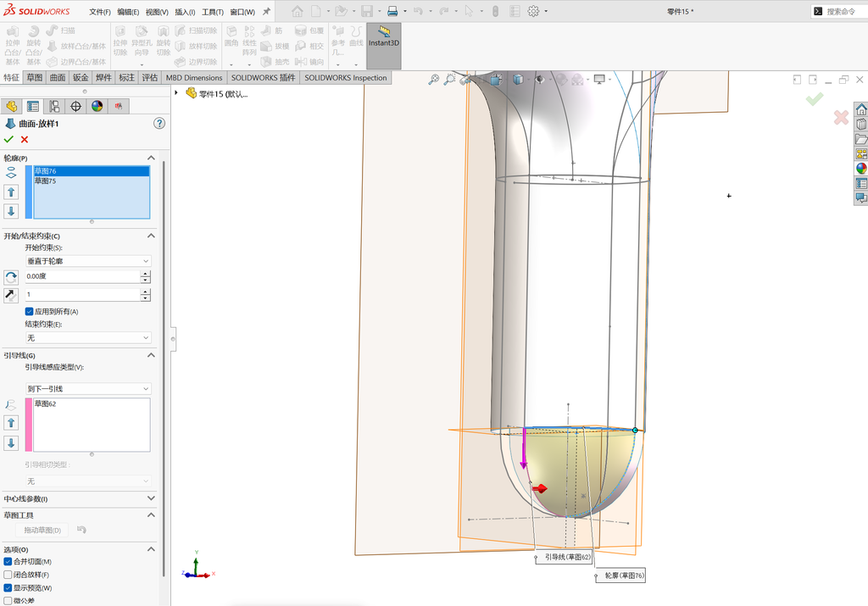Open ConfigurationManager tab icon

pos(54,106)
